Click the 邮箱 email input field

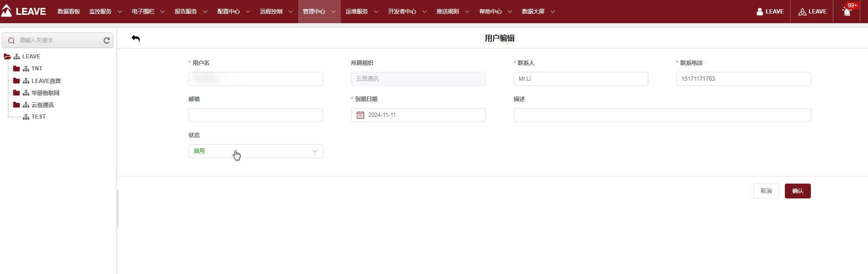click(x=255, y=115)
